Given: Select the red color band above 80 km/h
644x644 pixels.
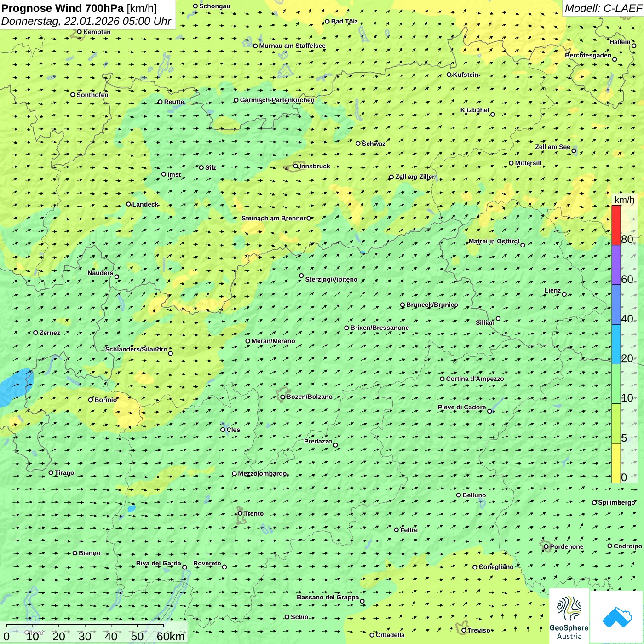Looking at the screenshot, I should pos(616,225).
